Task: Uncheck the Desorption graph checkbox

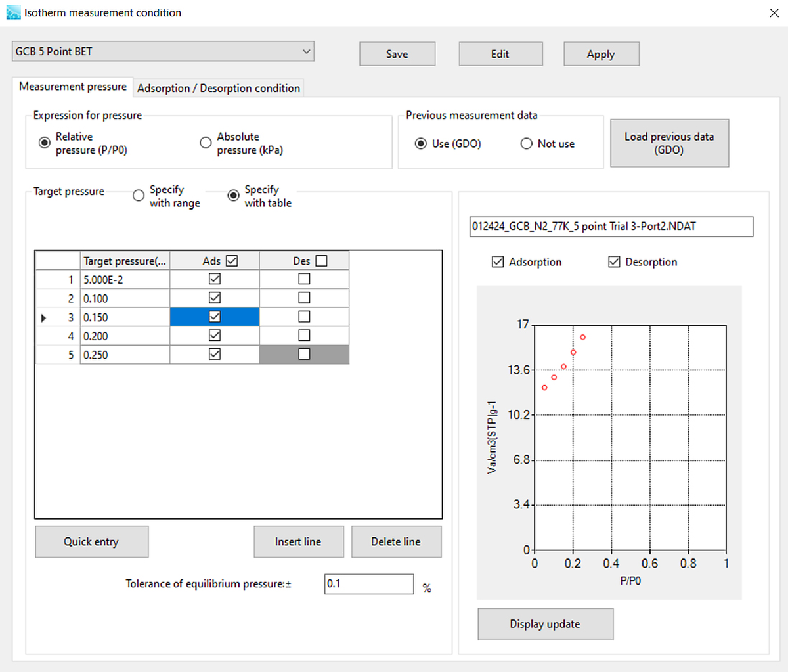Action: [615, 262]
